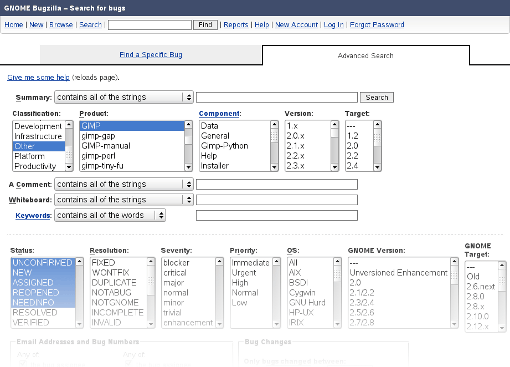Open the Reports link

tap(236, 25)
